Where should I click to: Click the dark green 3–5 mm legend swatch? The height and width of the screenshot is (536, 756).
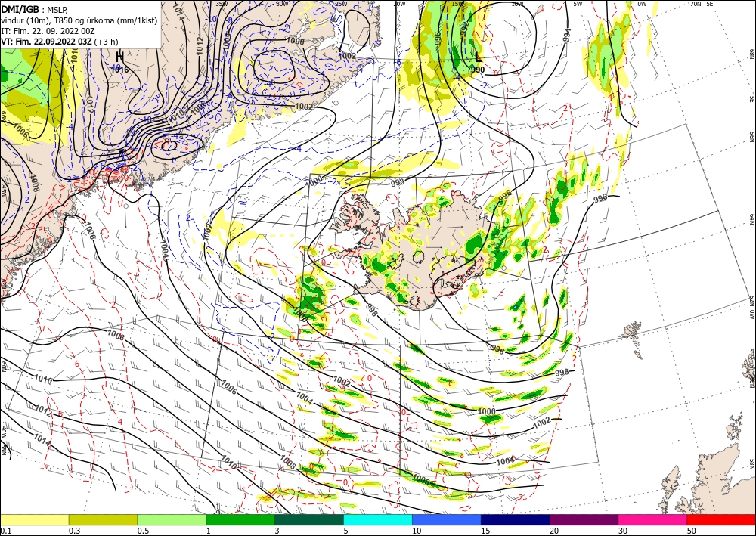pyautogui.click(x=309, y=519)
